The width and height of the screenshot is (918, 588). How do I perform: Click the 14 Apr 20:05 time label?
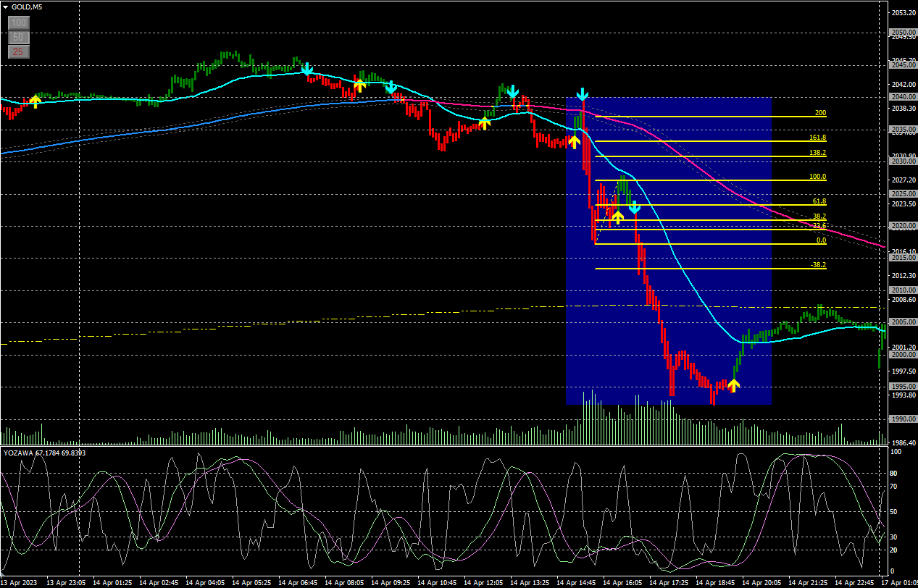pyautogui.click(x=762, y=582)
